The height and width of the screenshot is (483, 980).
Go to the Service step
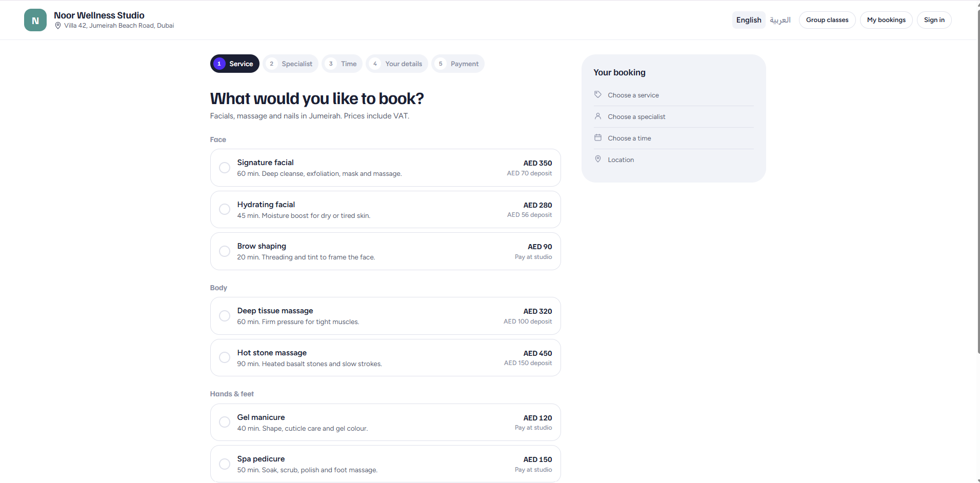[235, 64]
